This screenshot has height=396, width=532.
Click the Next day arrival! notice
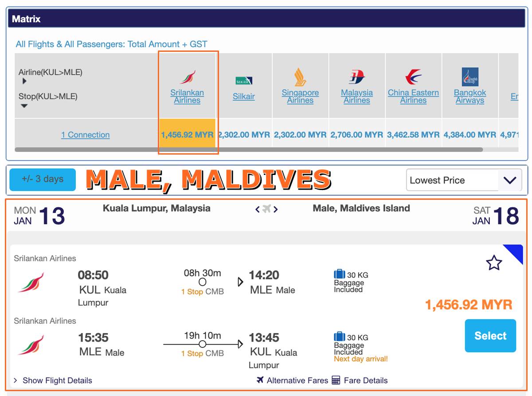pos(361,359)
